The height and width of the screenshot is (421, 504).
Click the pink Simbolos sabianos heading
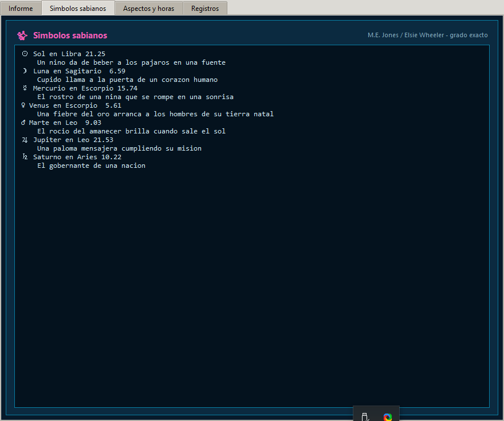tap(70, 36)
